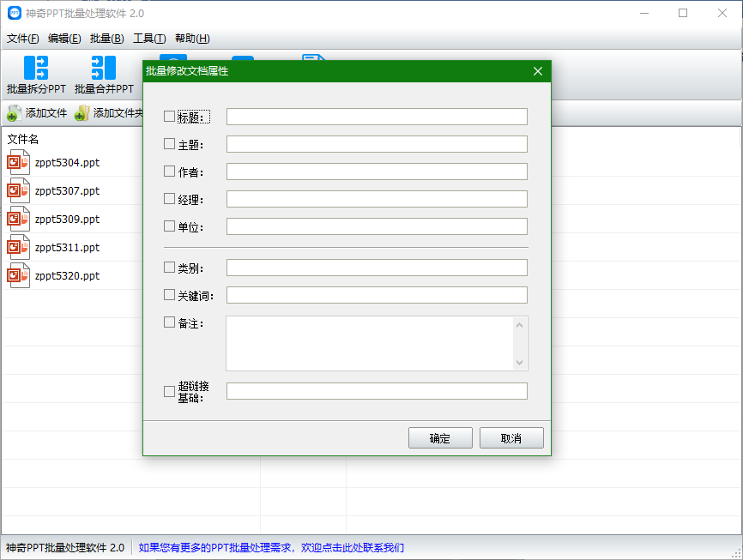Click the 添加文件夹 folder icon
Viewport: 743px width, 560px height.
82,113
